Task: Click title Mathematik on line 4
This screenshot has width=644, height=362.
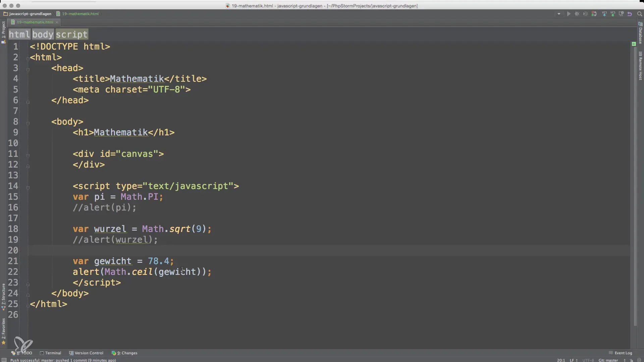Action: tap(137, 79)
